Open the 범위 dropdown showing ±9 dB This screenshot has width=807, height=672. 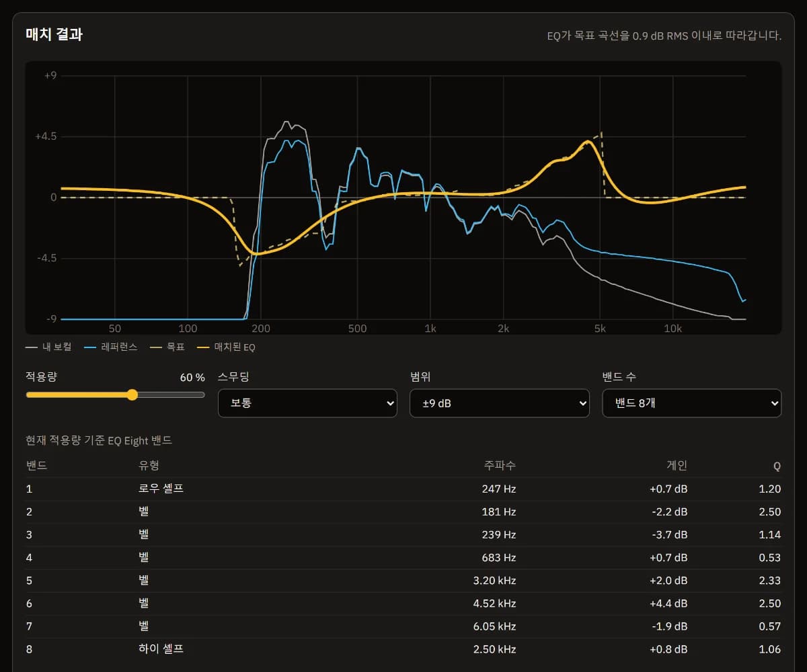(500, 403)
